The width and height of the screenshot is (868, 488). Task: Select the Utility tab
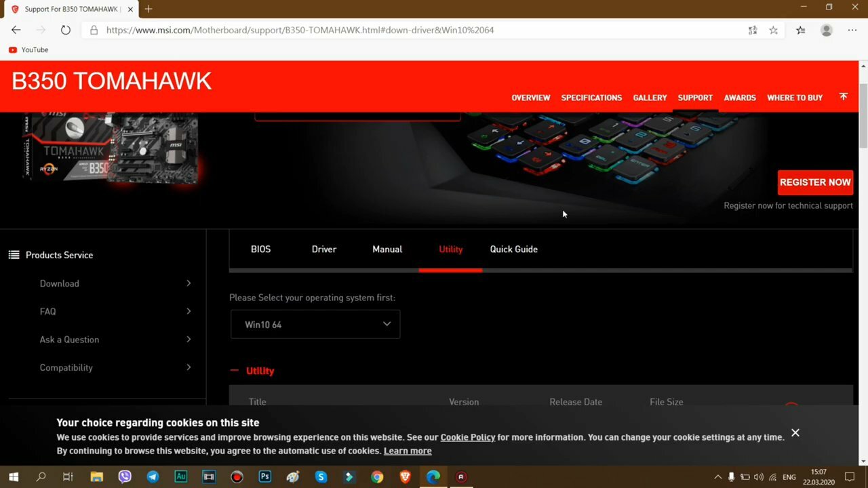[450, 249]
